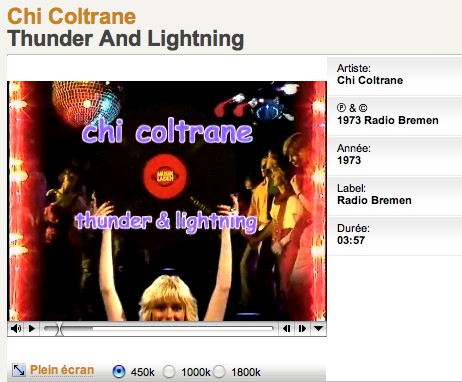Select the 1000k quality option
Screen dimensions: 462x382
169,371
